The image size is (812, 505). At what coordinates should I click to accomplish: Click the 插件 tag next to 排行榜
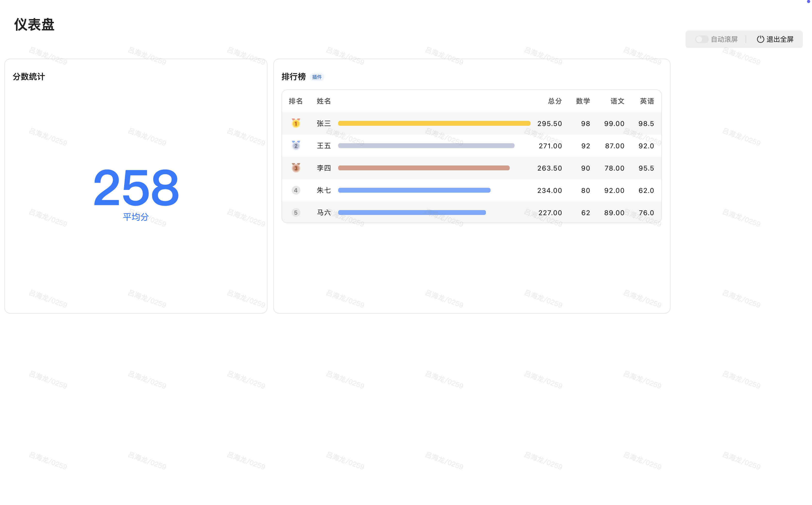pyautogui.click(x=317, y=77)
